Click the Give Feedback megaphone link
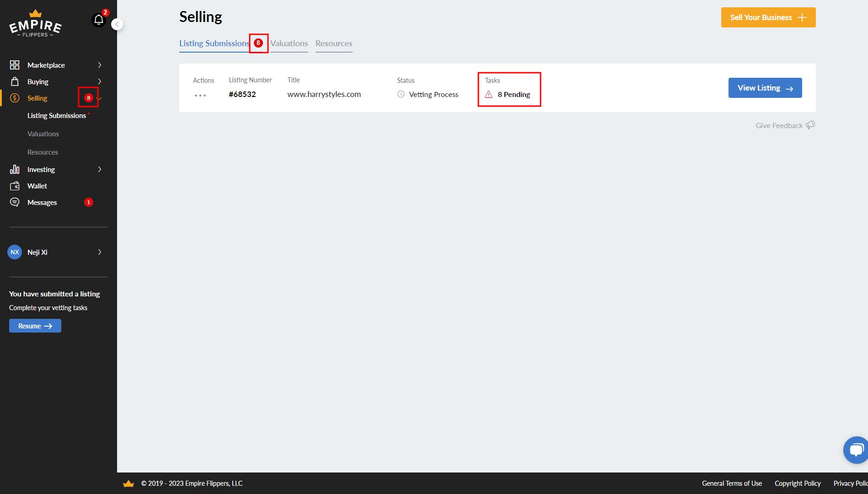This screenshot has width=868, height=494. 785,125
